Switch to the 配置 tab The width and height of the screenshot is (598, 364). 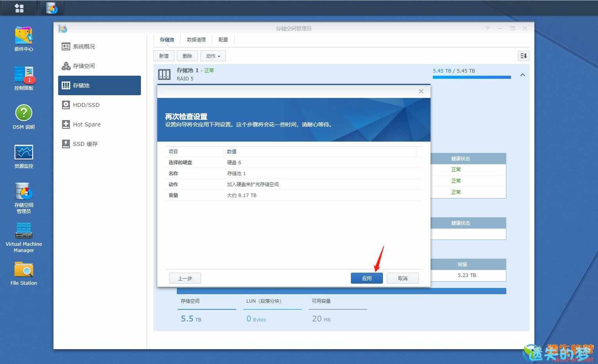pyautogui.click(x=223, y=40)
